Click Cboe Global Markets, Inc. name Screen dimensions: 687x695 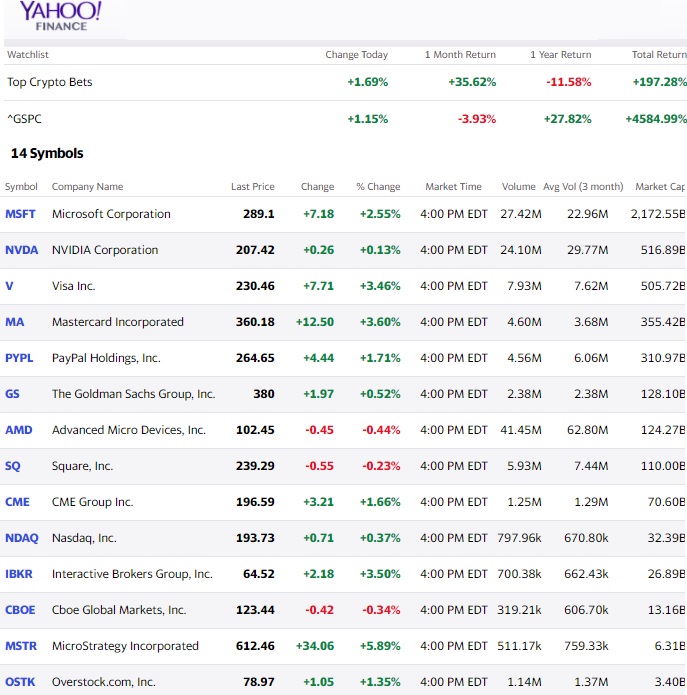click(x=119, y=610)
